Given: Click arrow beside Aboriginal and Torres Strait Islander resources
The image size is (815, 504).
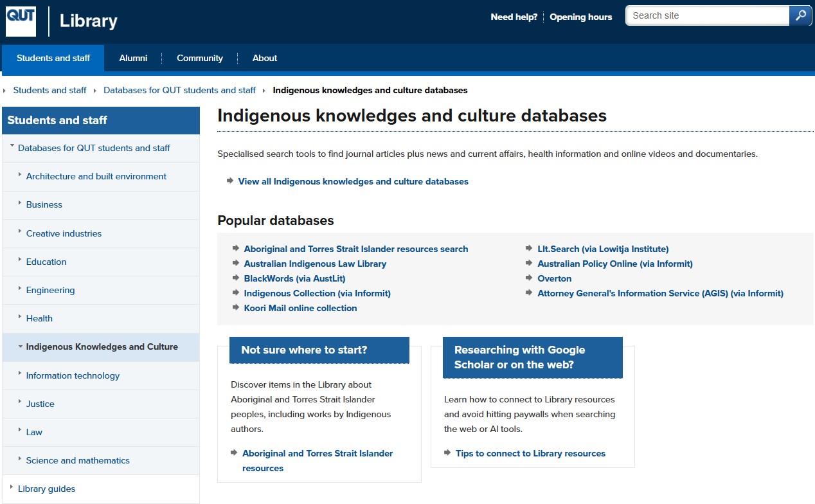Looking at the screenshot, I should point(235,453).
